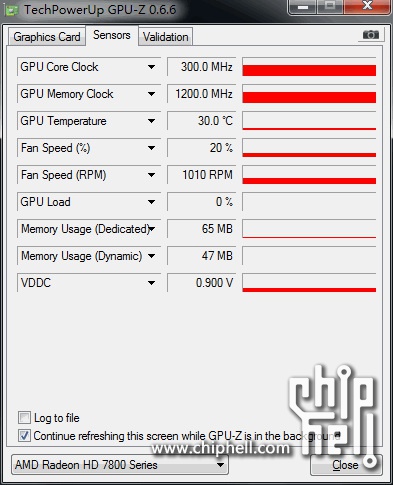Screen dimensions: 393x485
Task: Expand the GPU Load dropdown
Action: coord(151,202)
